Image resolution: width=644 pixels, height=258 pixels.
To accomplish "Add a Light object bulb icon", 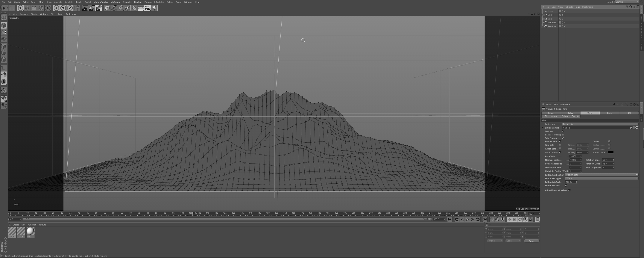I will 154,8.
